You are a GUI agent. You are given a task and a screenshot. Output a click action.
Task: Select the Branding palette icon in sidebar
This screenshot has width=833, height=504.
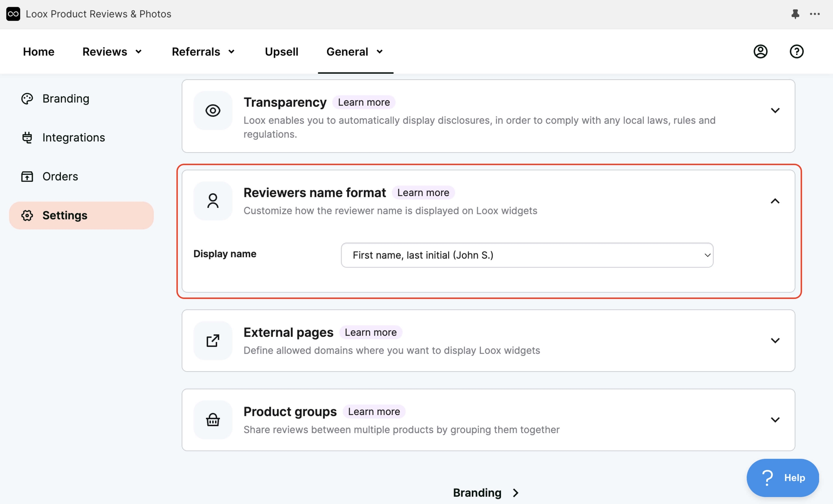tap(27, 98)
